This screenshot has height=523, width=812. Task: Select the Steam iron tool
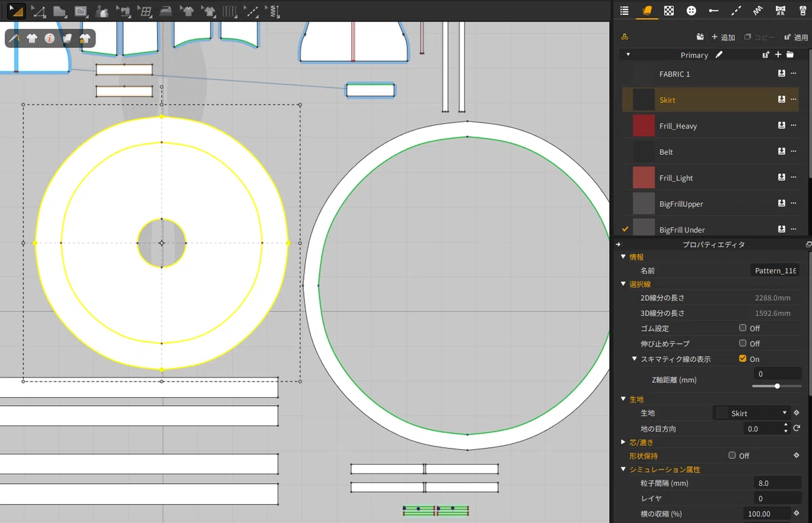click(x=166, y=11)
